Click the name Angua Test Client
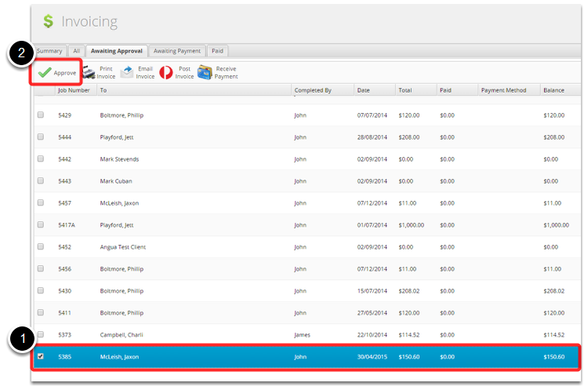588x390 pixels. point(122,247)
